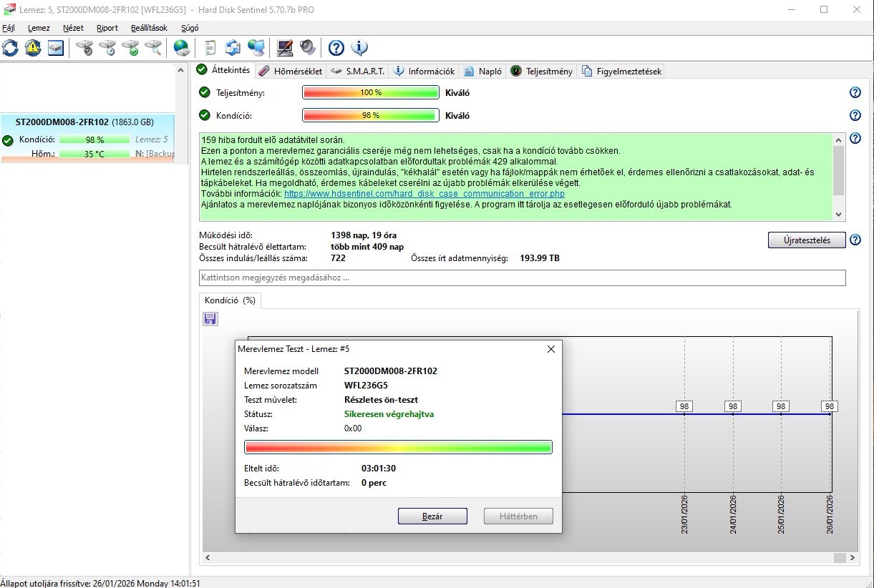Click the note input field Kattintson megjegyzés megadásához
The width and height of the screenshot is (874, 588).
point(522,278)
